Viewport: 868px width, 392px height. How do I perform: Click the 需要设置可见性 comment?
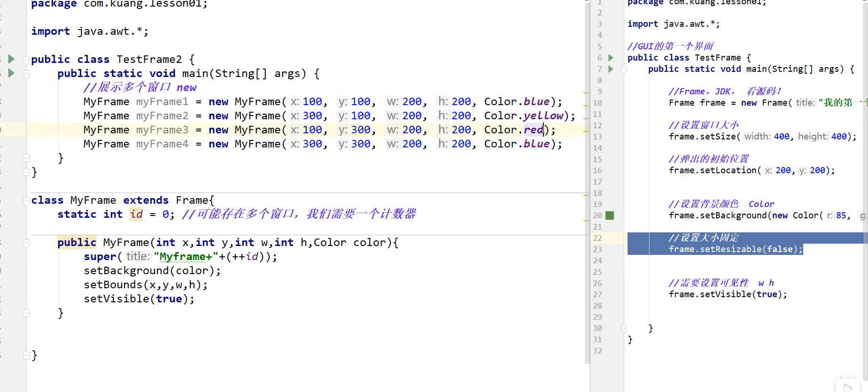pos(721,283)
